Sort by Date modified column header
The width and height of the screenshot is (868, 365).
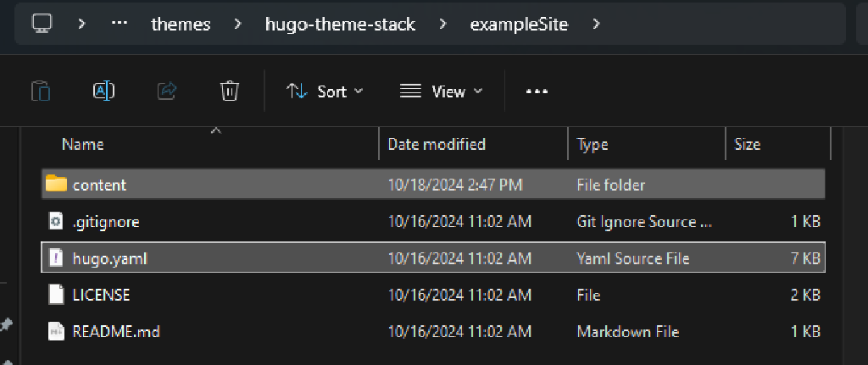[437, 145]
